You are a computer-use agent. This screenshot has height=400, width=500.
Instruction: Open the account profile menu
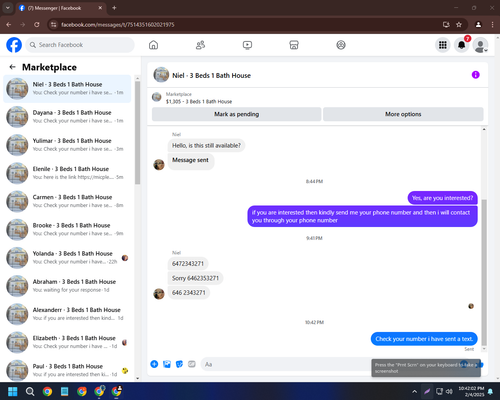pos(481,45)
